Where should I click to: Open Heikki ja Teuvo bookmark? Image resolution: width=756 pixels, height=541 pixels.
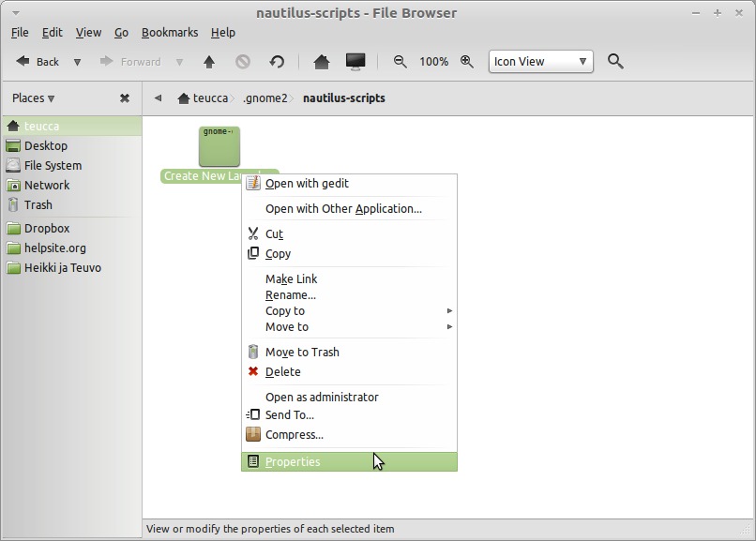pyautogui.click(x=72, y=268)
